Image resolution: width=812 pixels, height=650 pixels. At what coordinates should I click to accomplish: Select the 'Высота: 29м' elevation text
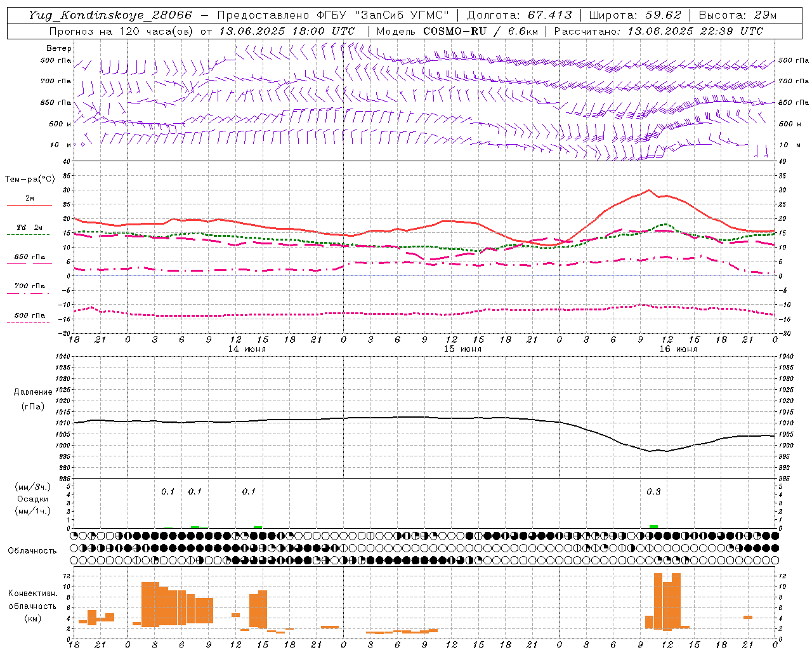click(737, 15)
